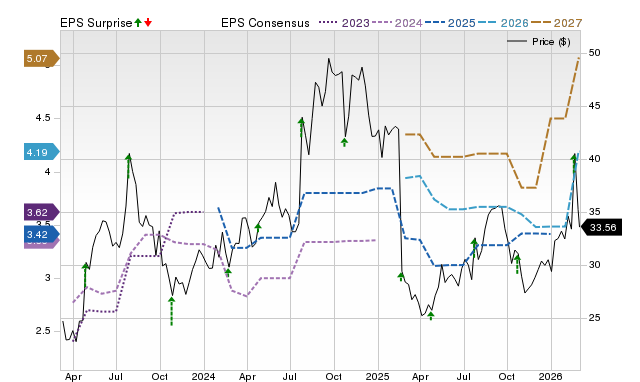Click the 2024 label on the time axis

[203, 376]
